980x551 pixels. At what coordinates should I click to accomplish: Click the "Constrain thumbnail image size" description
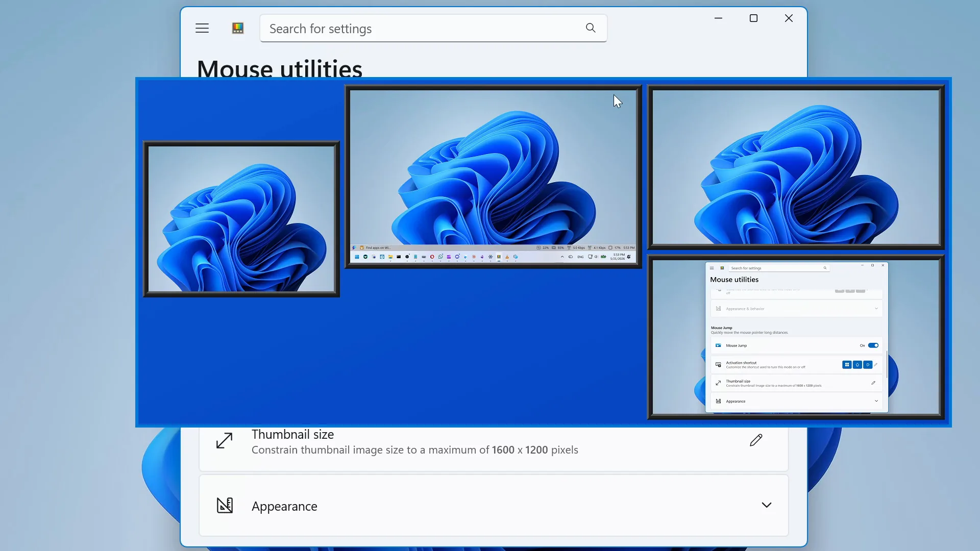point(415,450)
